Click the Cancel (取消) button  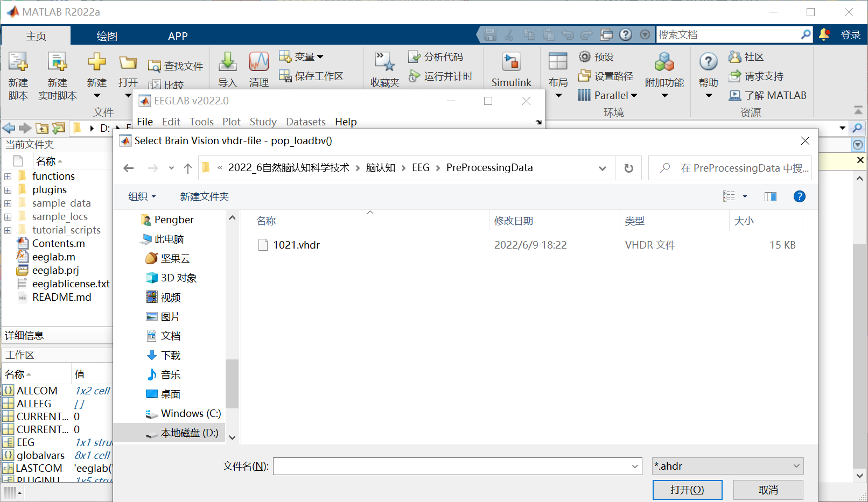(768, 490)
